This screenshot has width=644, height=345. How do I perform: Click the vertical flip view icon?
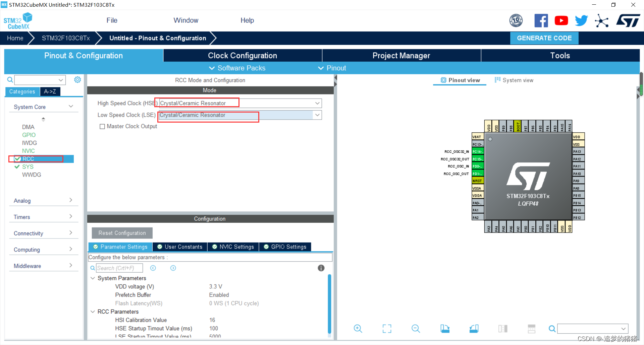[532, 329]
